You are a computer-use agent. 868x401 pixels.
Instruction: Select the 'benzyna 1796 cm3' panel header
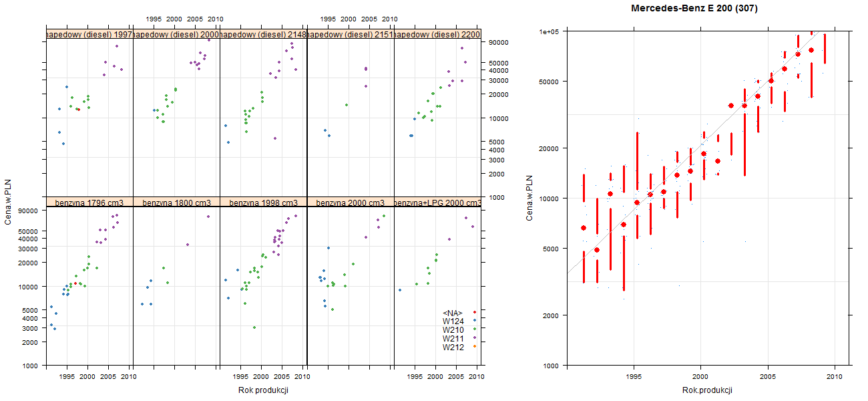89,203
